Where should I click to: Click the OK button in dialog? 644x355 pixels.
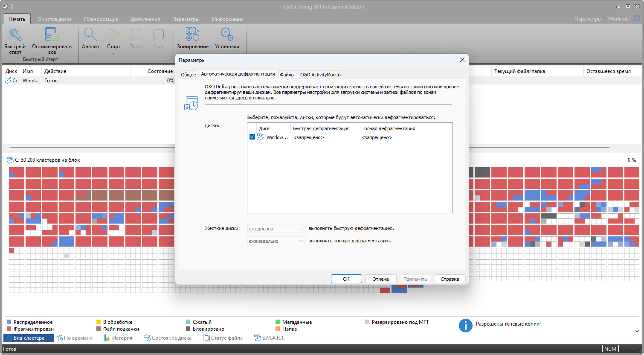[346, 279]
